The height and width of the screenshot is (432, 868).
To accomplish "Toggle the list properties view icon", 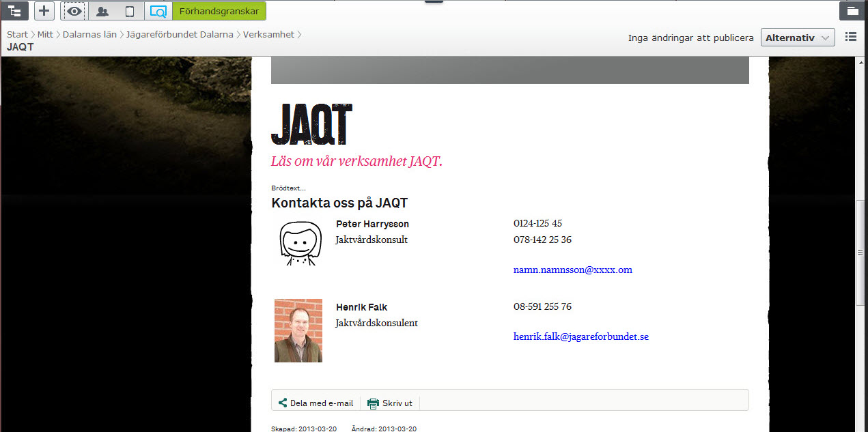I will click(x=850, y=37).
